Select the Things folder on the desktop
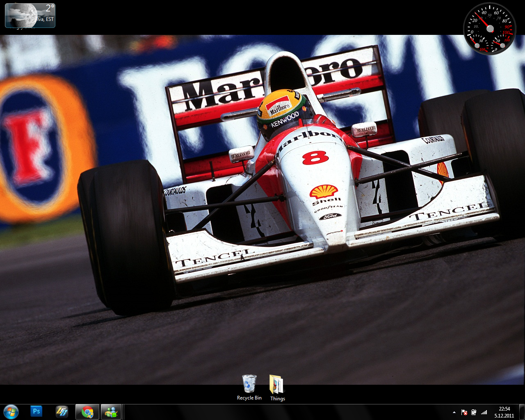This screenshot has height=420, width=525. (277, 388)
